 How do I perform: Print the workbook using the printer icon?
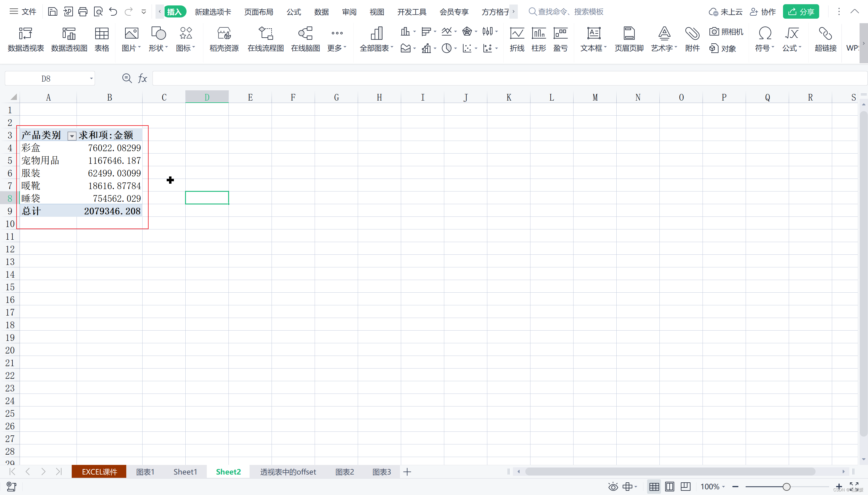[x=83, y=12]
